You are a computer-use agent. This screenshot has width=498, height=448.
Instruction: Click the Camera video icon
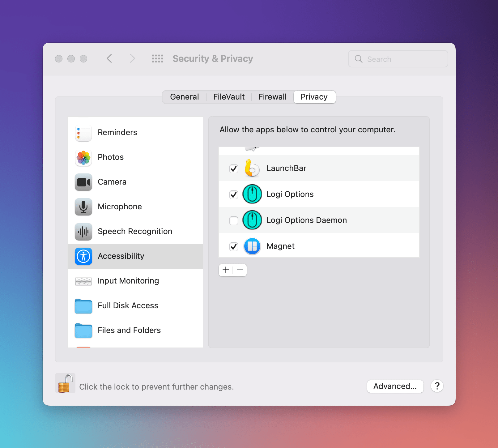pyautogui.click(x=83, y=182)
